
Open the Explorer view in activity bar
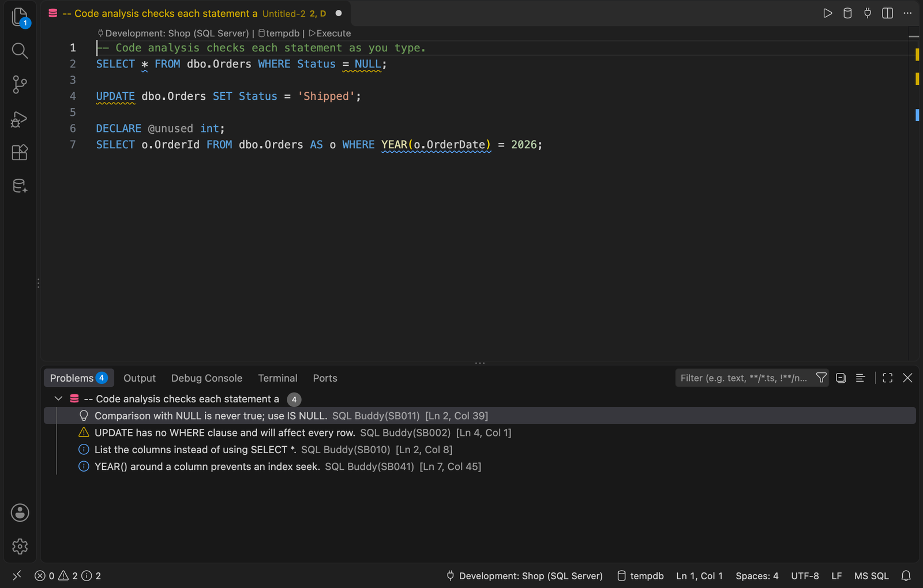pos(20,17)
